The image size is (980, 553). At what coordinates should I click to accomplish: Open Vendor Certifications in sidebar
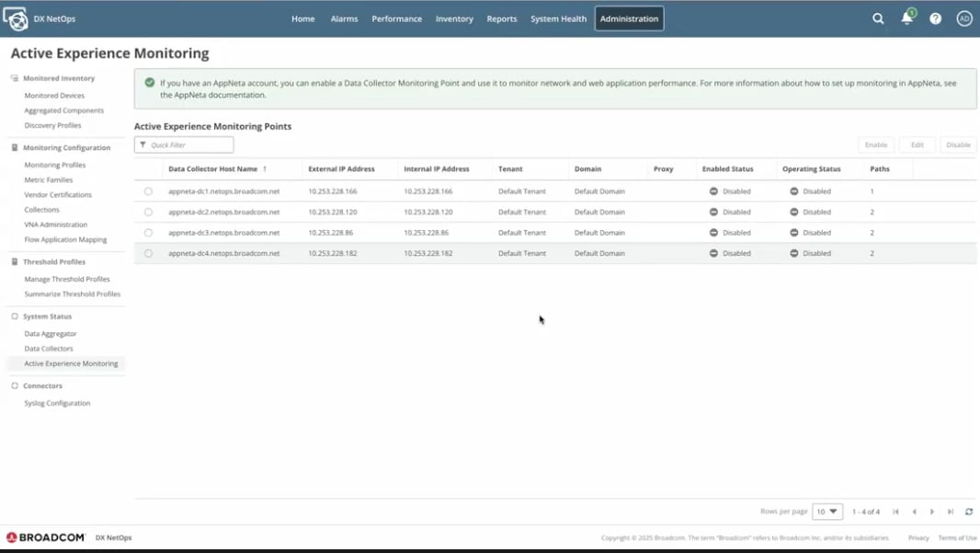(58, 195)
